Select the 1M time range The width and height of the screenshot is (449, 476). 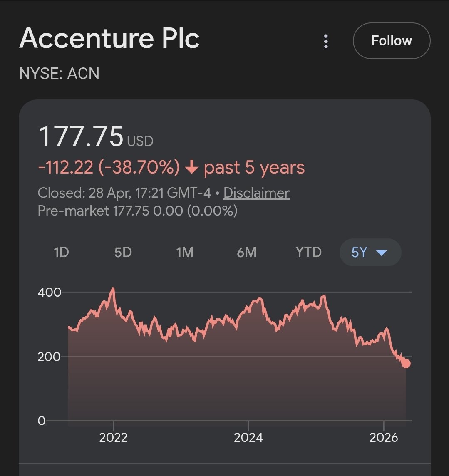(x=185, y=252)
